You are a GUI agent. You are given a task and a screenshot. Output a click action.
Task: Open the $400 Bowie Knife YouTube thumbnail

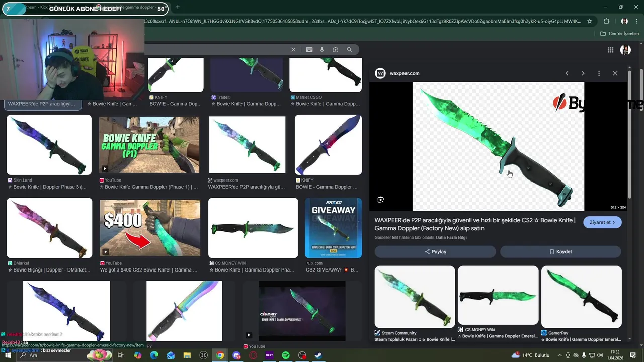150,228
